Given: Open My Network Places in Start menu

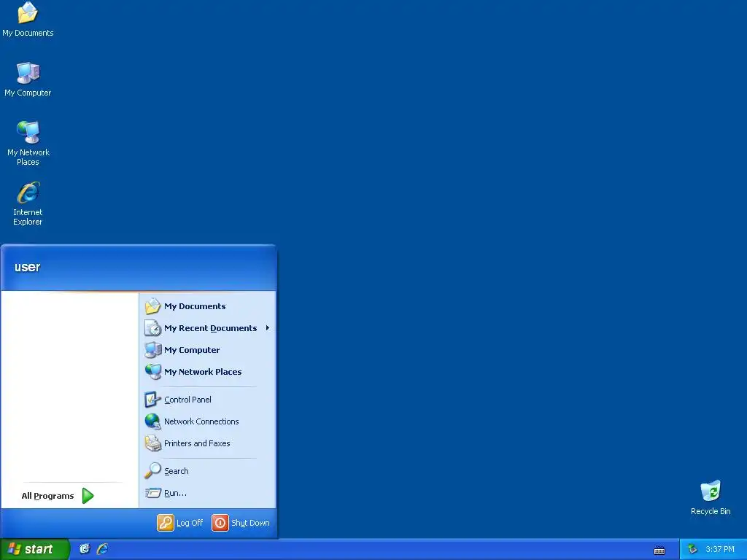Looking at the screenshot, I should click(207, 372).
